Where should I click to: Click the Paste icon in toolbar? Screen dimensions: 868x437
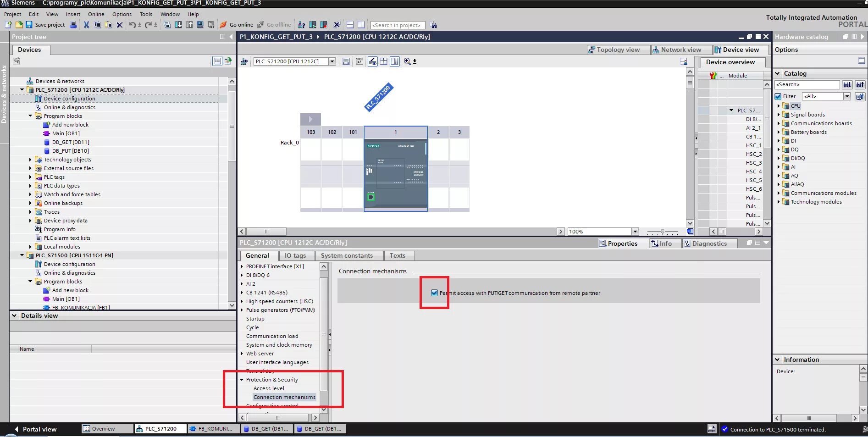click(108, 25)
